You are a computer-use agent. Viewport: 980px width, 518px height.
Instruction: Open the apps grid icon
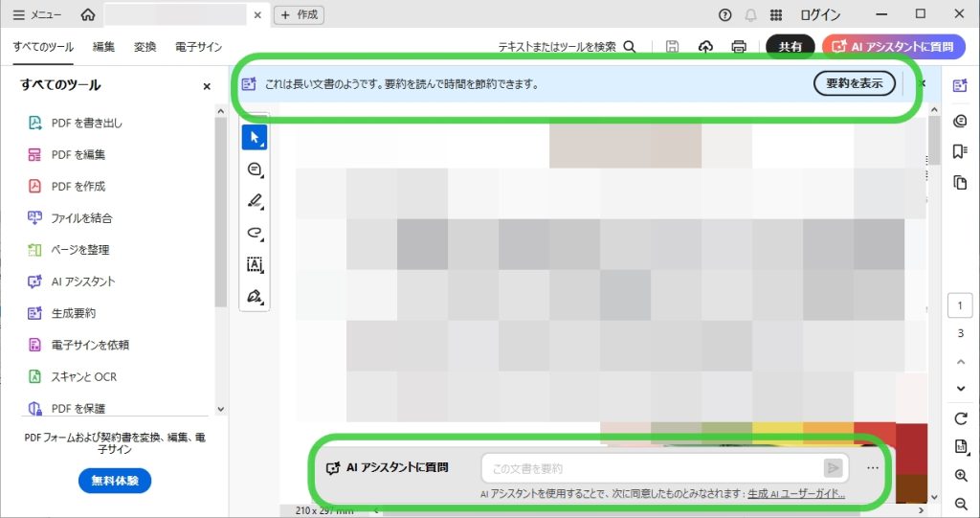tap(776, 15)
